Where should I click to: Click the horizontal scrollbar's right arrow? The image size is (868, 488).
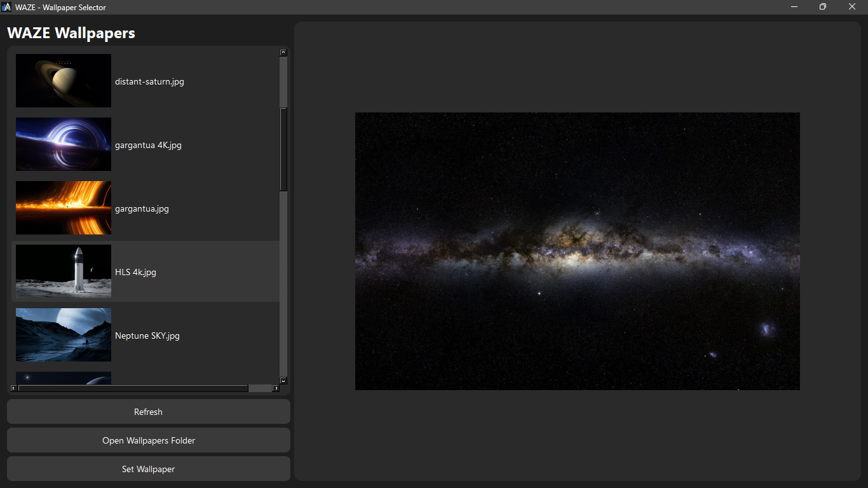click(x=276, y=388)
